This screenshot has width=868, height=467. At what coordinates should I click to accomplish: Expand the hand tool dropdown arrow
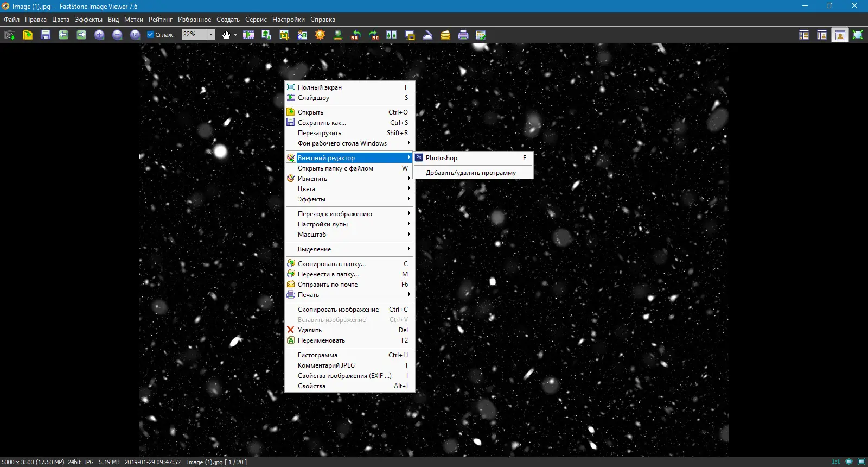coord(235,35)
